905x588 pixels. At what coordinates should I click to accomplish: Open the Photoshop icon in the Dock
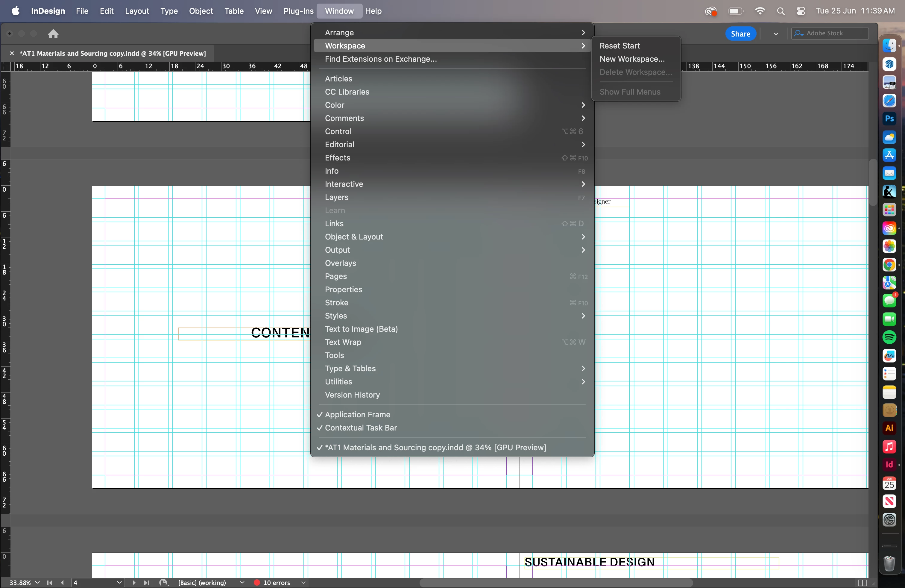[x=889, y=119]
